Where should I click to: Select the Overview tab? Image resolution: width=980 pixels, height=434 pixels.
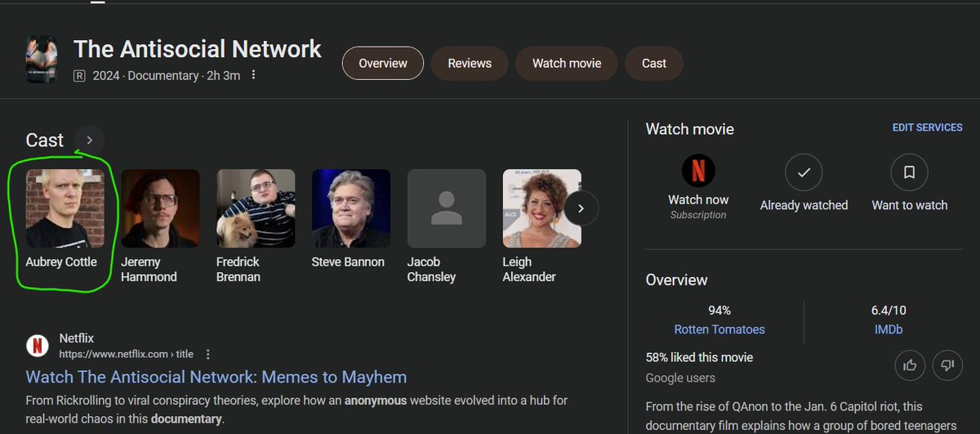(x=383, y=63)
